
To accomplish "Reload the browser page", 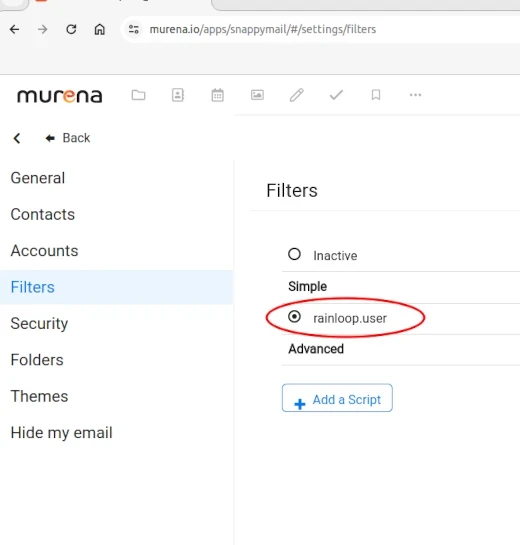I will point(71,29).
